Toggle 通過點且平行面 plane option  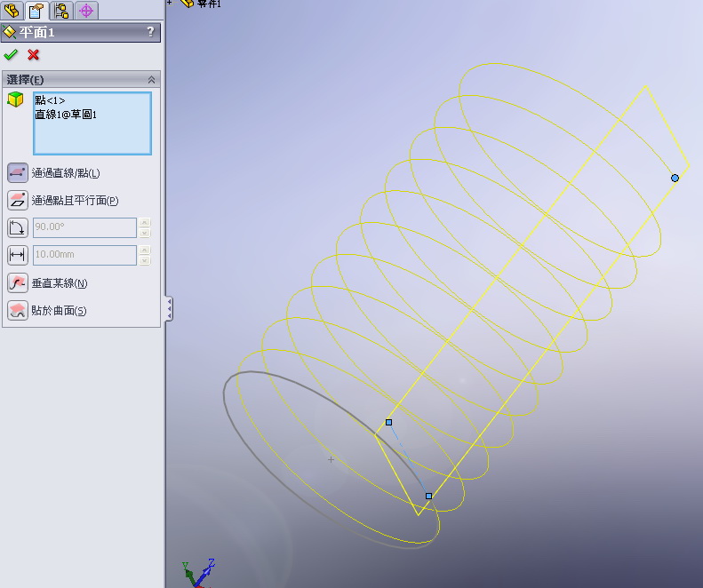18,201
